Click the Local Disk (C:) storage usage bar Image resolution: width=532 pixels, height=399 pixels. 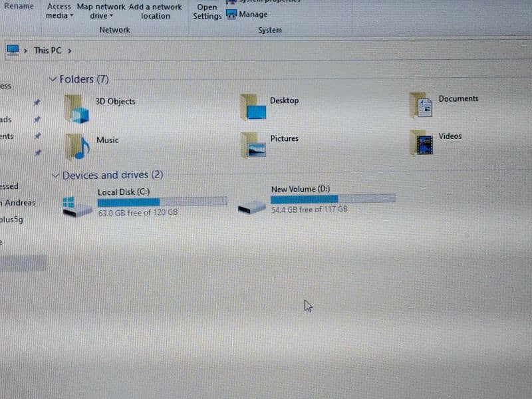162,201
